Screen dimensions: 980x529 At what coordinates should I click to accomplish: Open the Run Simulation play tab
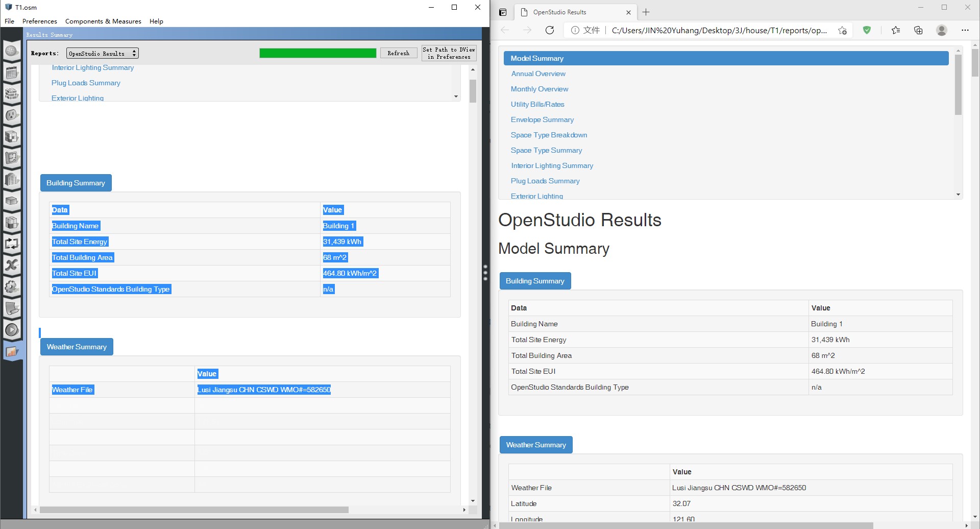pyautogui.click(x=12, y=330)
